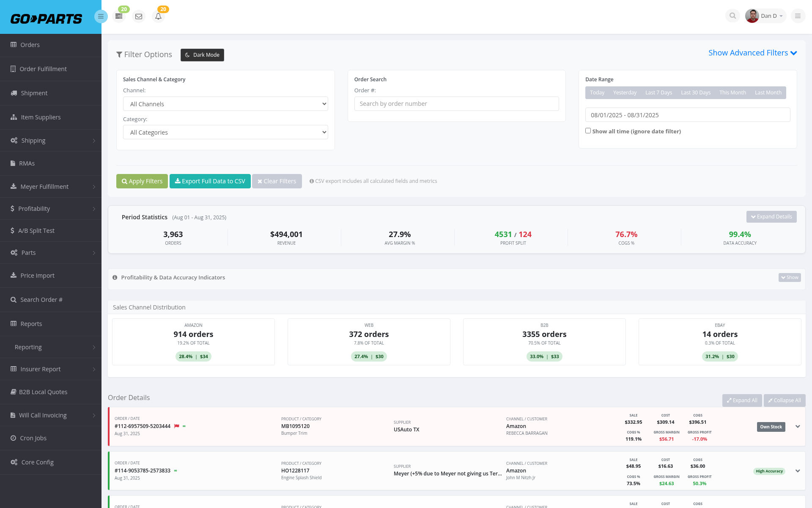812x508 pixels.
Task: Click the order number search field
Action: (456, 104)
